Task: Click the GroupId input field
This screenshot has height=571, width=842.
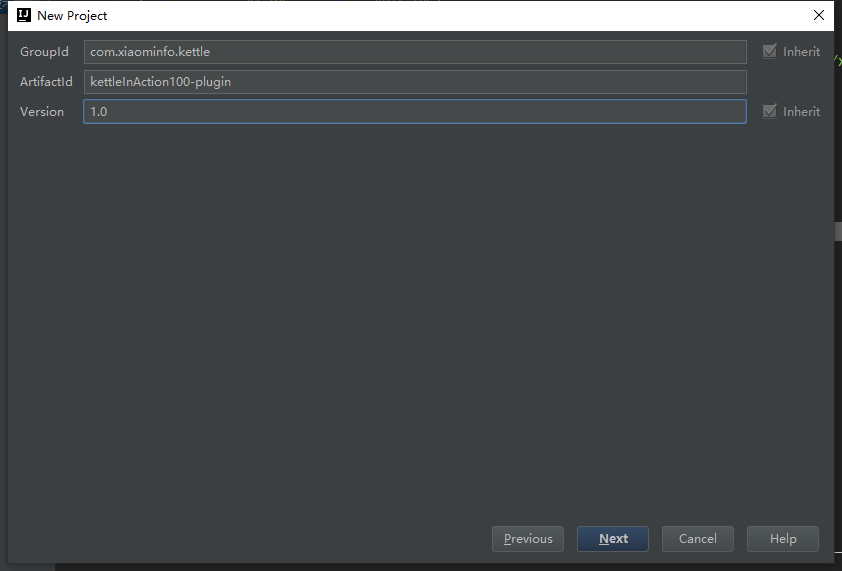Action: 415,52
